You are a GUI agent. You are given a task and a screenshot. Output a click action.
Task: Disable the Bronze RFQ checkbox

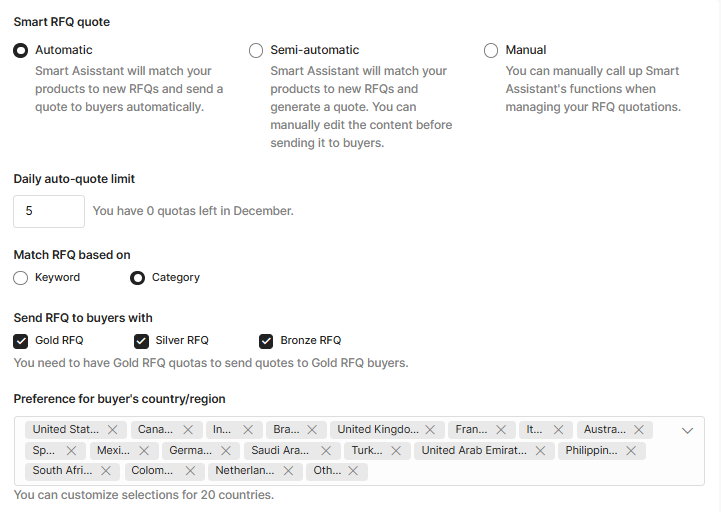click(x=266, y=340)
